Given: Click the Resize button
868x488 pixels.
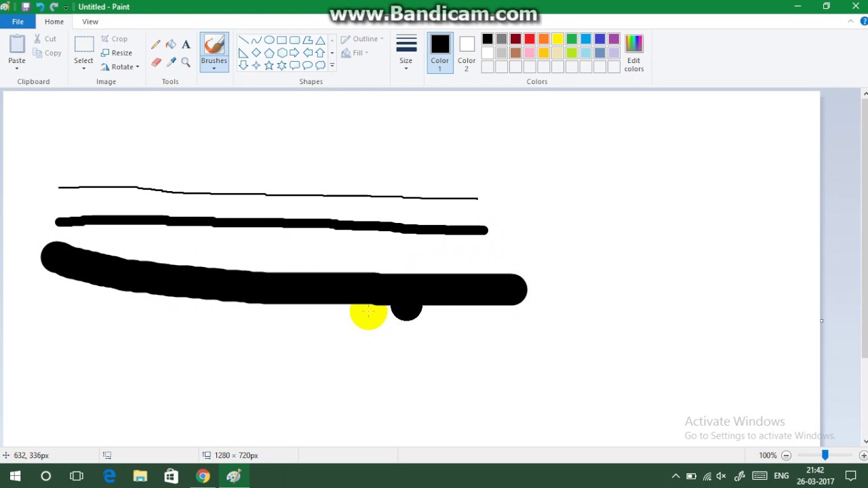Looking at the screenshot, I should (117, 53).
